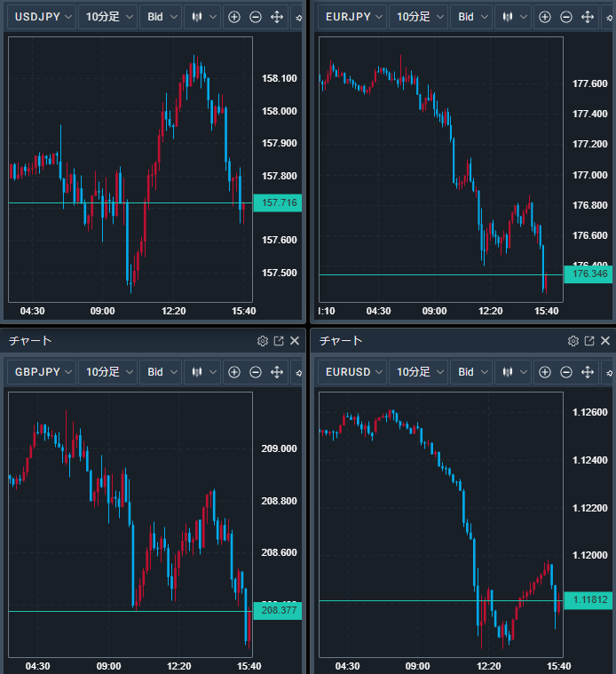This screenshot has width=616, height=674.
Task: Open the chart type dropdown on the USDJPY chart
Action: point(202,17)
